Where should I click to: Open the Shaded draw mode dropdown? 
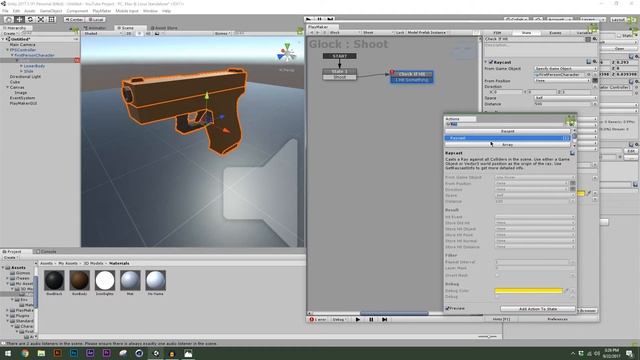pyautogui.click(x=103, y=33)
